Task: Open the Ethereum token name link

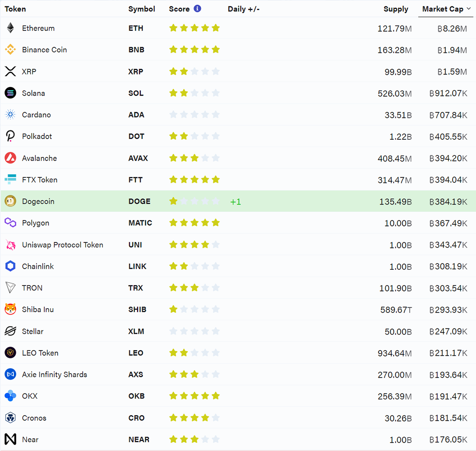Action: pyautogui.click(x=38, y=28)
